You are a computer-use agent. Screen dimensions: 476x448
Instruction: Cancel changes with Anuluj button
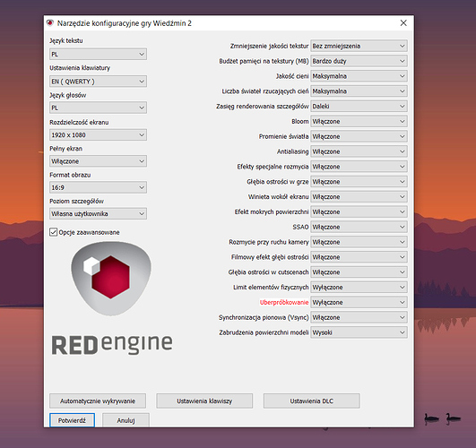tap(125, 420)
